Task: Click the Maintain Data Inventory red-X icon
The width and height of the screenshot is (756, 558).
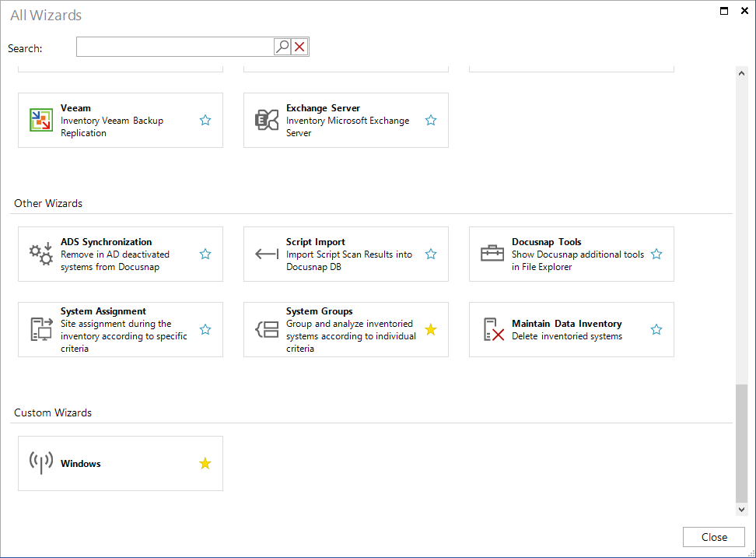Action: pyautogui.click(x=491, y=329)
